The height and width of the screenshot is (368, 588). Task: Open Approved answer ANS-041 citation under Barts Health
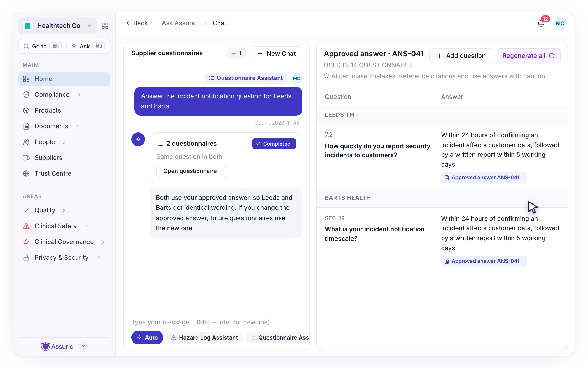[x=484, y=261]
